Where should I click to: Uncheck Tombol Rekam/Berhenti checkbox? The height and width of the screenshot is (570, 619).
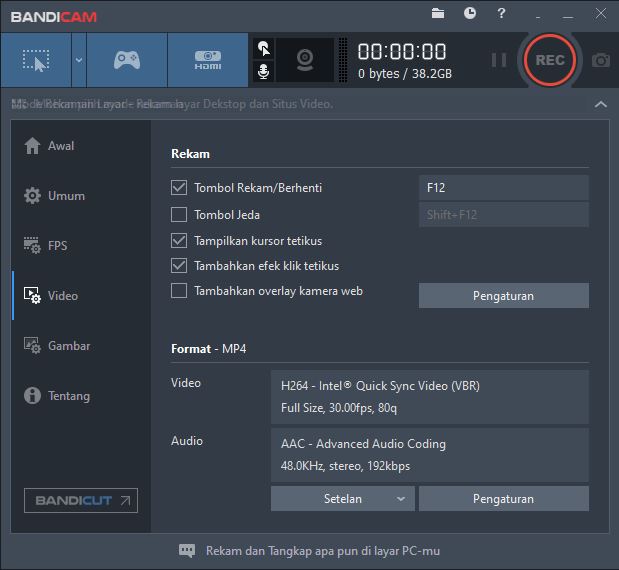tap(179, 188)
